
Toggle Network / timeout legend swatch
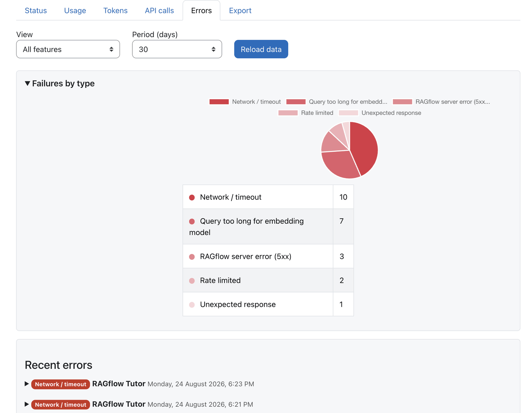[x=219, y=102]
